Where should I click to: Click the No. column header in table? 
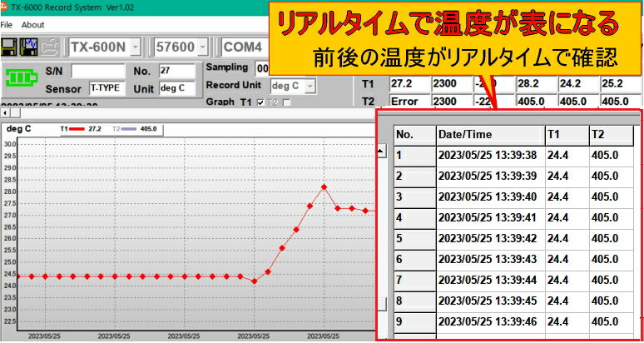point(414,135)
